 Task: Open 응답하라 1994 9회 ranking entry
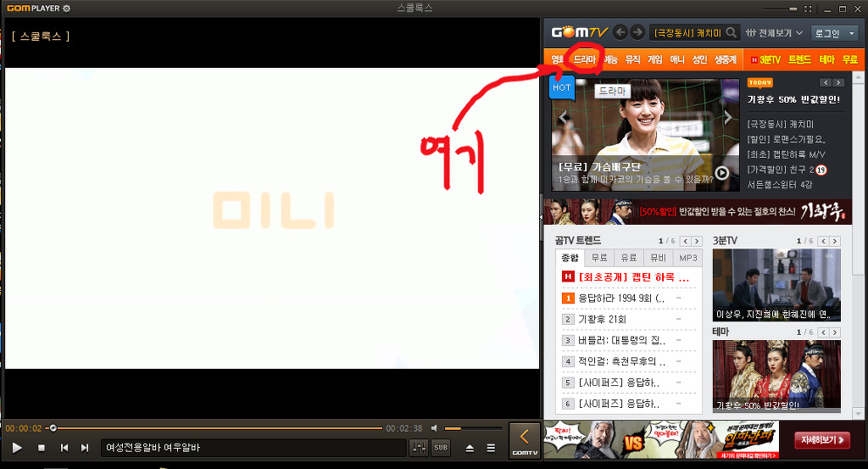pos(621,298)
